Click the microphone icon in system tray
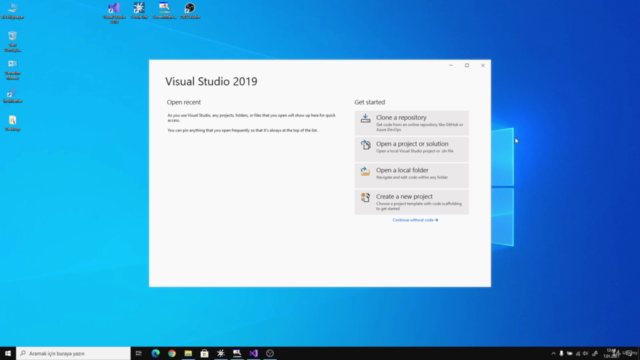Viewport: 640px width, 360px height. coord(562,353)
